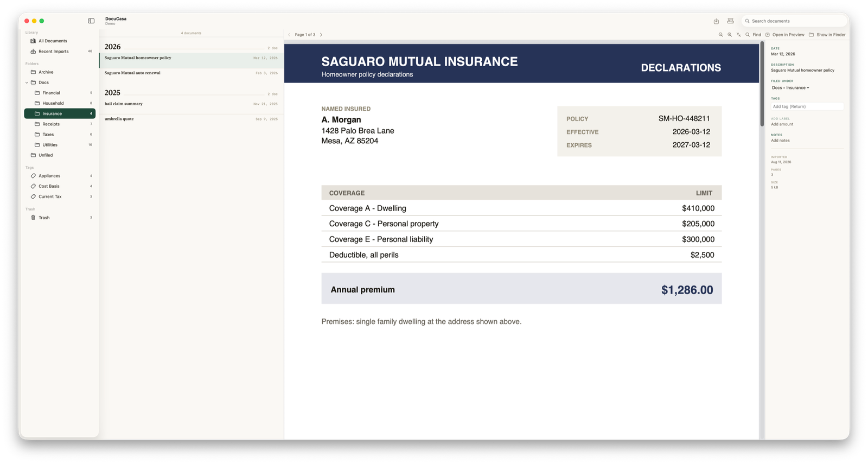Click the Mar 12, 2026 date value
Screen dimensions: 868x464
click(783, 54)
